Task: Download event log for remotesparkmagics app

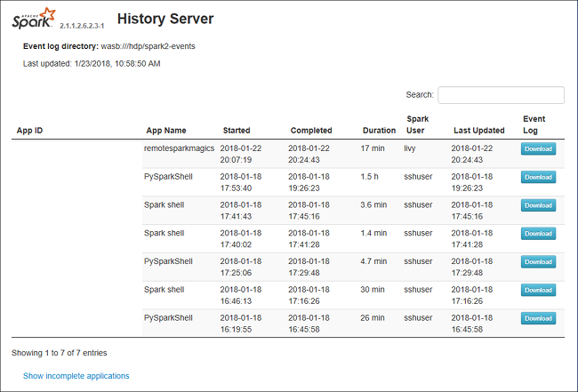Action: pyautogui.click(x=538, y=148)
